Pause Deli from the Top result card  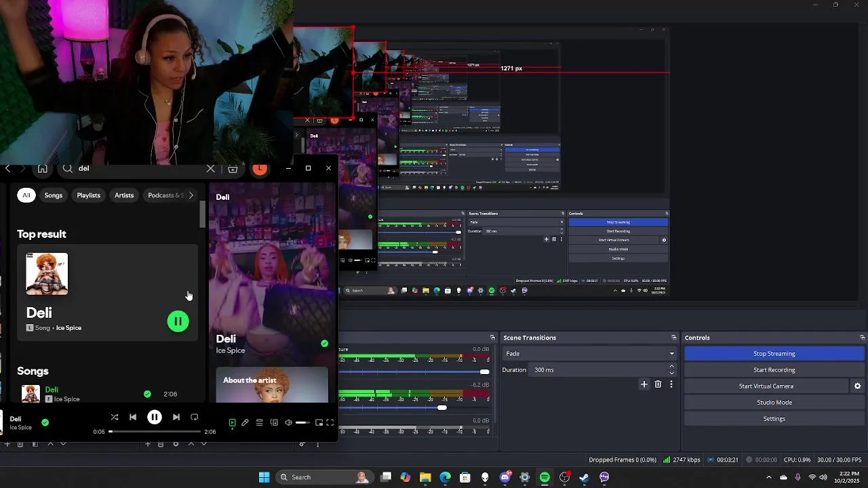tap(178, 321)
